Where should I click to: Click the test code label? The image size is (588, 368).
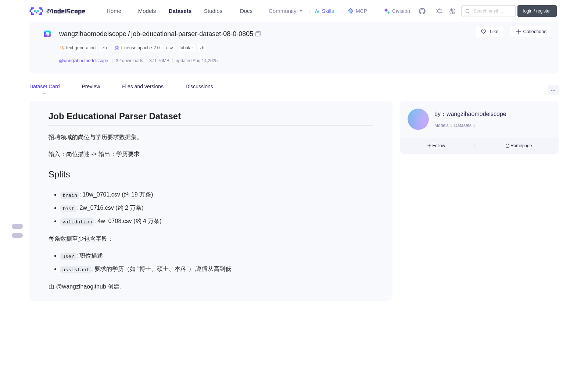pyautogui.click(x=68, y=208)
